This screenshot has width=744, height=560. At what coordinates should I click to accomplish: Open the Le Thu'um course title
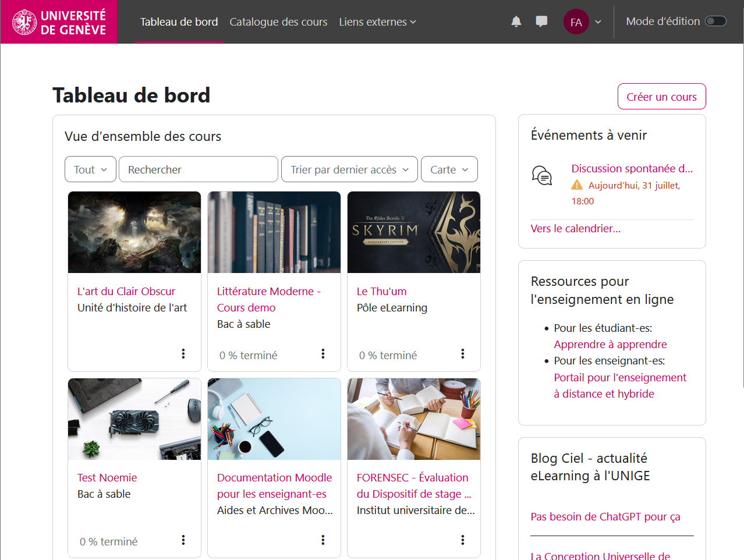click(x=381, y=292)
